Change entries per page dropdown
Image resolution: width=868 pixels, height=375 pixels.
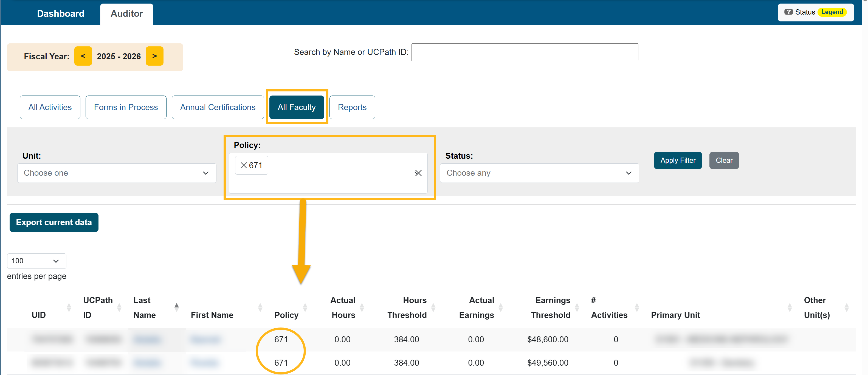[36, 261]
